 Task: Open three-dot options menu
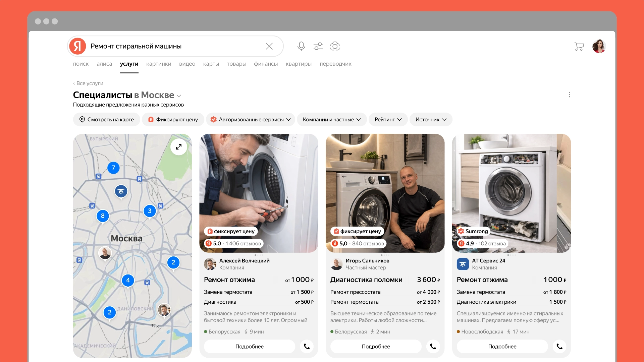point(569,95)
